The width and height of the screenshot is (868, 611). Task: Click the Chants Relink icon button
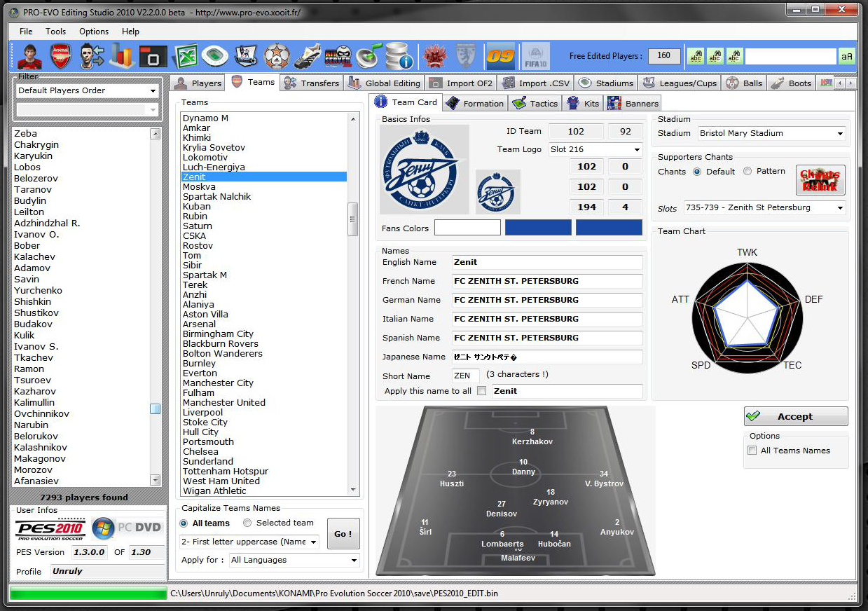coord(820,180)
